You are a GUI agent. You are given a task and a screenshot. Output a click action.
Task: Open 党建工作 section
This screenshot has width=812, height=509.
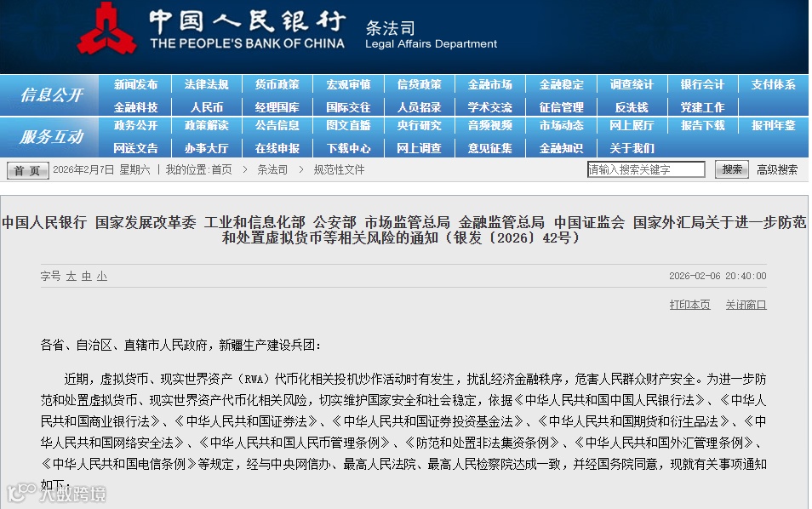(x=703, y=107)
